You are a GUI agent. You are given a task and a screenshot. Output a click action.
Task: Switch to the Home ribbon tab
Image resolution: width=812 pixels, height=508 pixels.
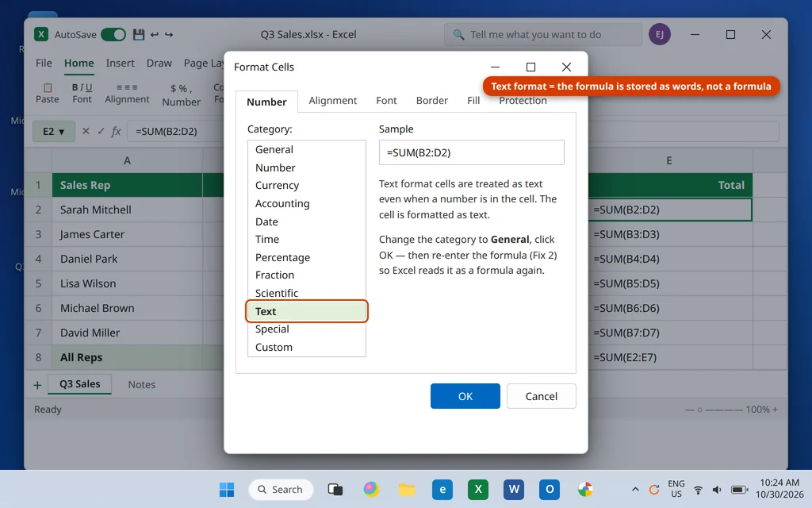pyautogui.click(x=79, y=63)
